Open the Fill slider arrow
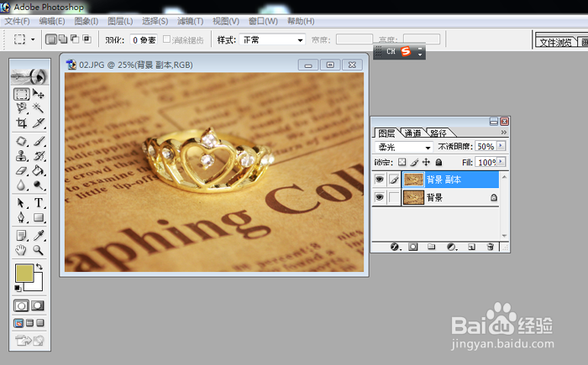588x365 pixels. tap(501, 162)
